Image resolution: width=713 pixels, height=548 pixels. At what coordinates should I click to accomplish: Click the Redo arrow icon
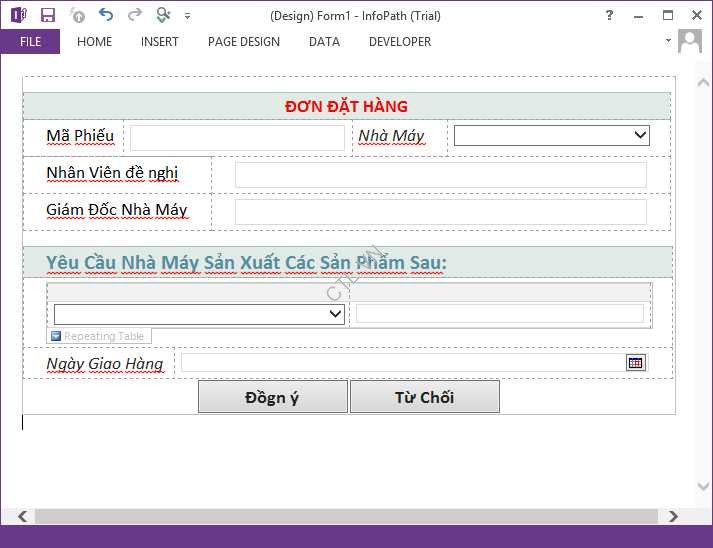point(134,15)
